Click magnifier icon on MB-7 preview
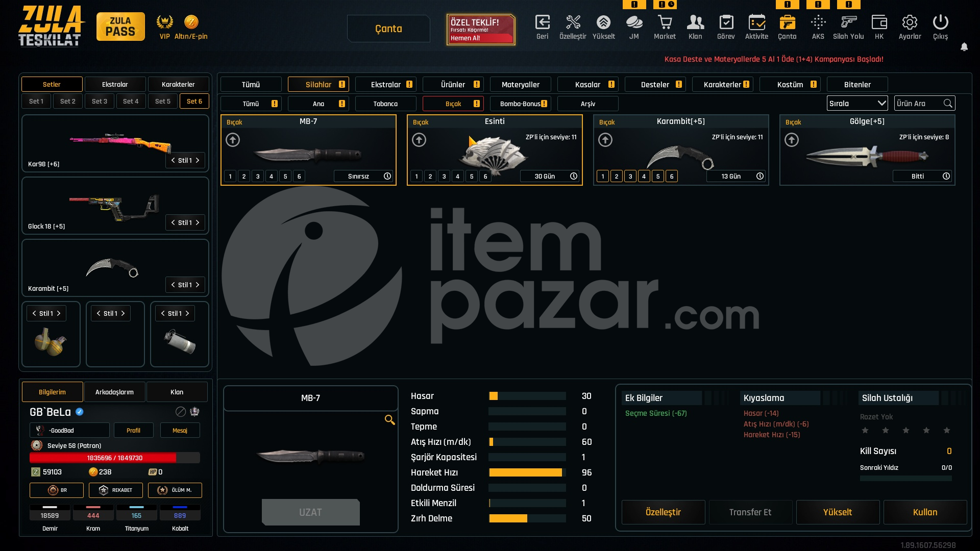 pyautogui.click(x=389, y=420)
